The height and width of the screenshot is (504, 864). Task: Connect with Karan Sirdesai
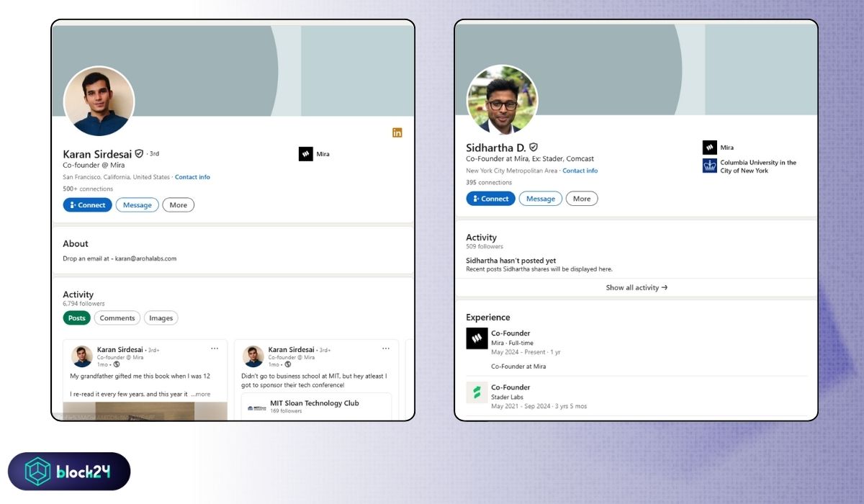tap(87, 205)
